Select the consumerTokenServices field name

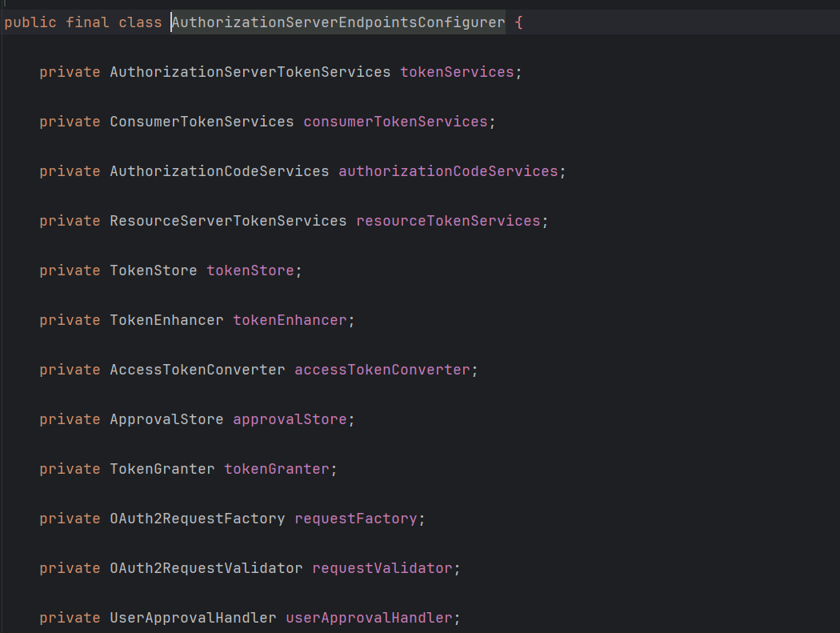[x=395, y=122]
